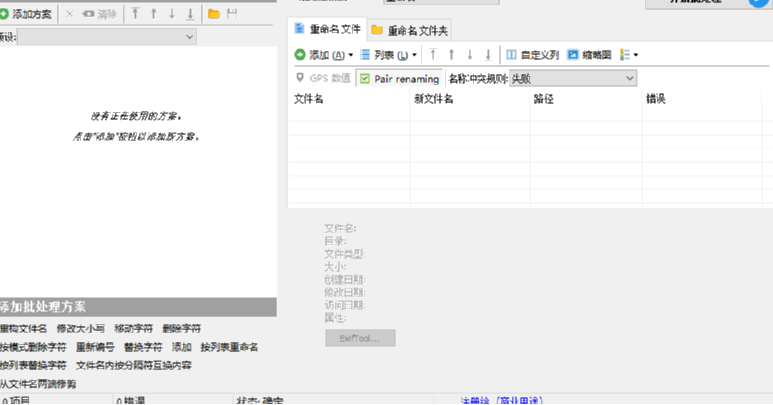Add the 添加 insert-text method link
Viewport: 773px width, 405px height.
(181, 347)
